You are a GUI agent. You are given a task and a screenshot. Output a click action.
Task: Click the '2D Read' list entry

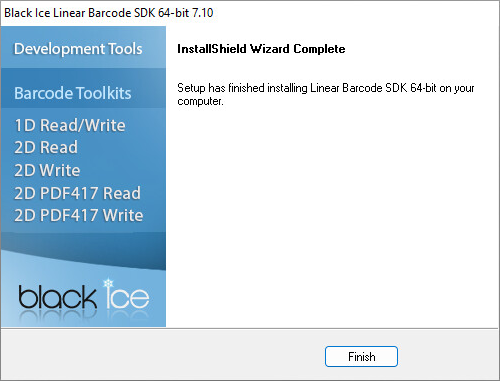(46, 147)
